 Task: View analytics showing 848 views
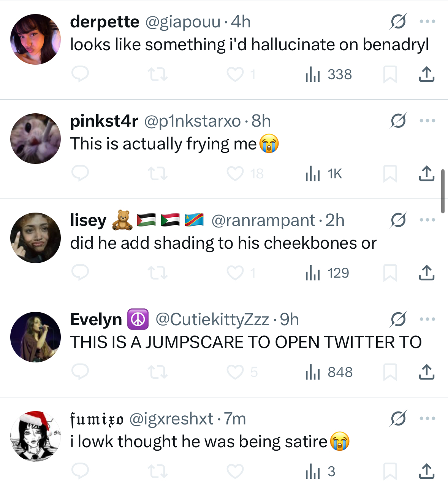tap(329, 372)
